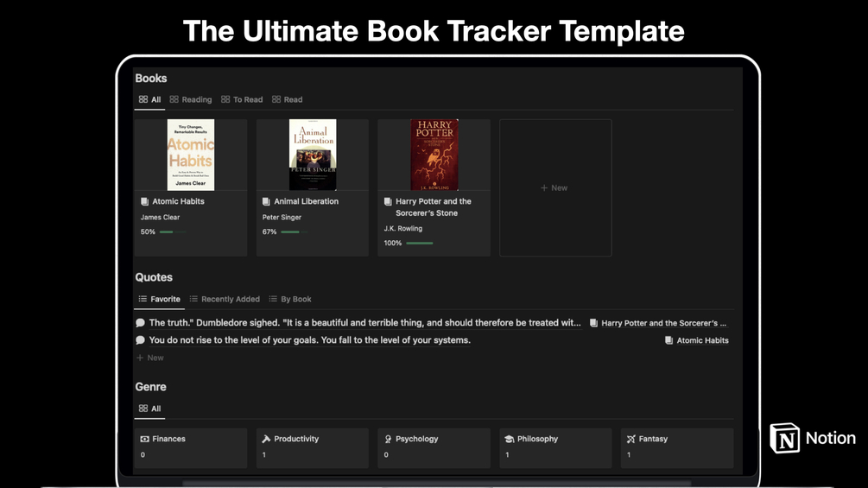Open Atomic Habits linked book from quote

click(696, 340)
